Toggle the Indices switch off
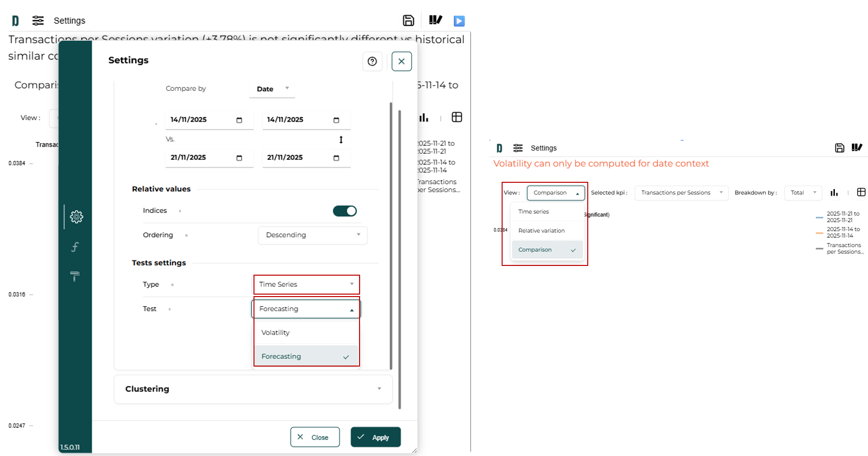 click(344, 211)
